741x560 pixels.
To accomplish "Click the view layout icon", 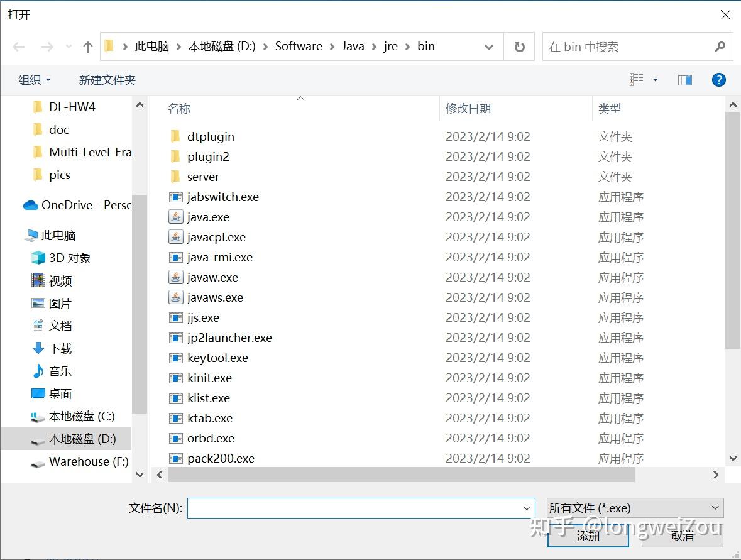I will [636, 79].
